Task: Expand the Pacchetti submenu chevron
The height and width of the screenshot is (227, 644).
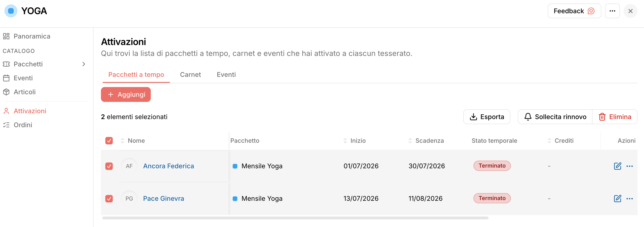Action: click(84, 64)
